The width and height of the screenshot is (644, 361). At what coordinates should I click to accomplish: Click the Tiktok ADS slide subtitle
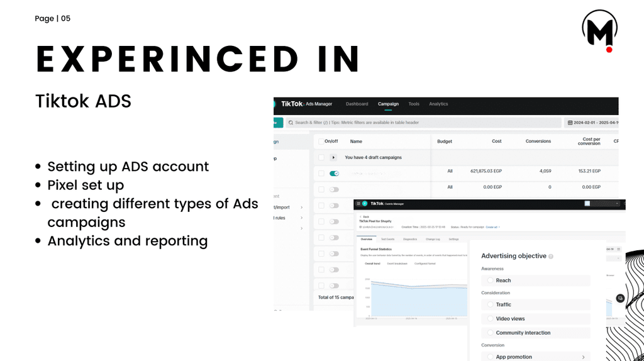(x=83, y=101)
